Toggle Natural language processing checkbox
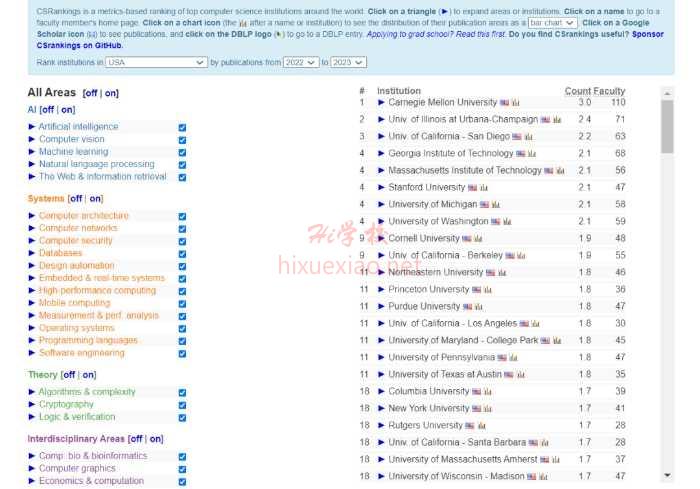 click(182, 165)
